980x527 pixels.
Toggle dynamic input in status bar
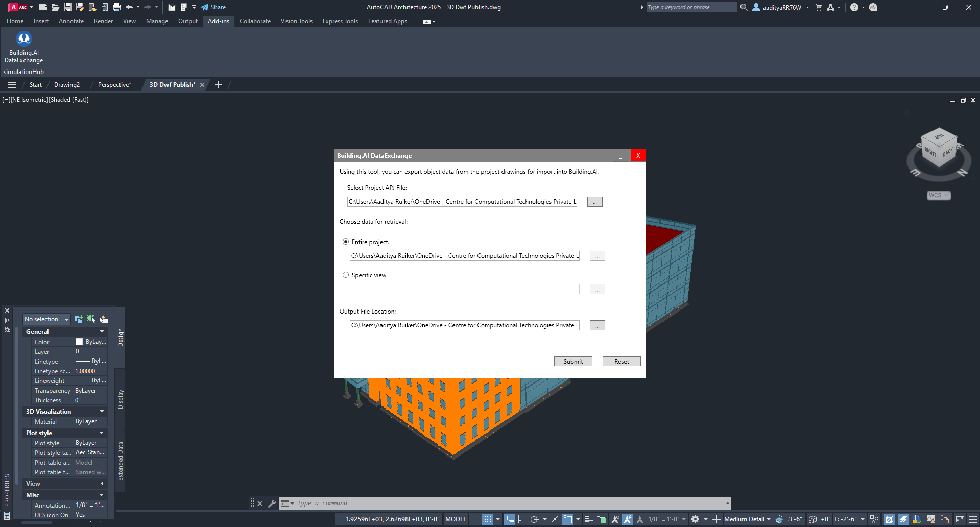(x=510, y=519)
